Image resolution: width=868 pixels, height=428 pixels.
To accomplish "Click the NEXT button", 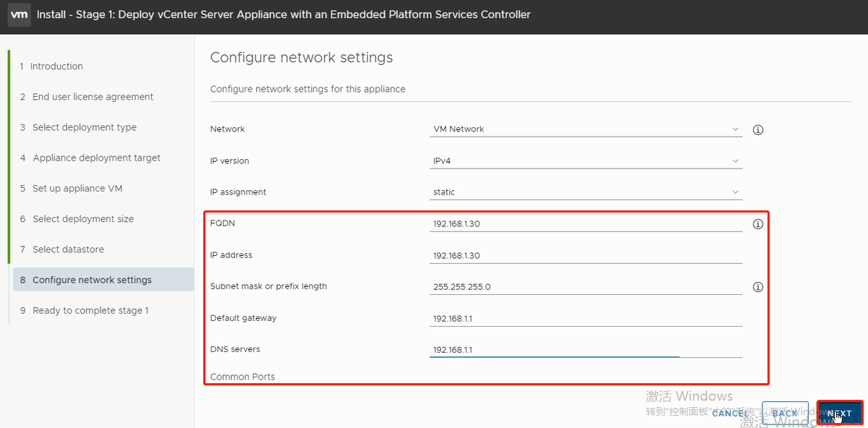I will pyautogui.click(x=840, y=414).
